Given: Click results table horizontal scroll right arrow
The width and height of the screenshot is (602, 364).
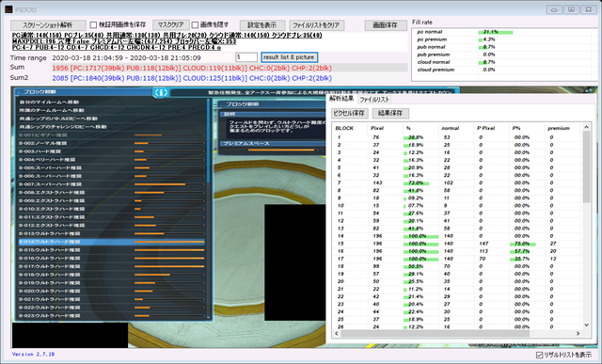Looking at the screenshot, I should 578,334.
